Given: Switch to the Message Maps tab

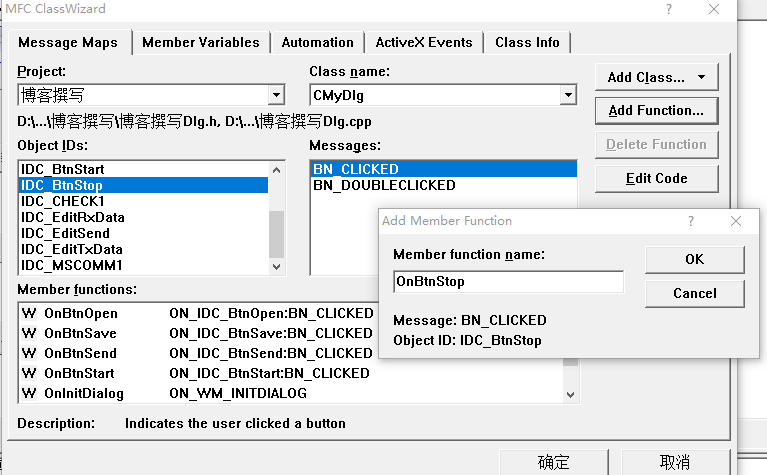Looking at the screenshot, I should [x=68, y=43].
